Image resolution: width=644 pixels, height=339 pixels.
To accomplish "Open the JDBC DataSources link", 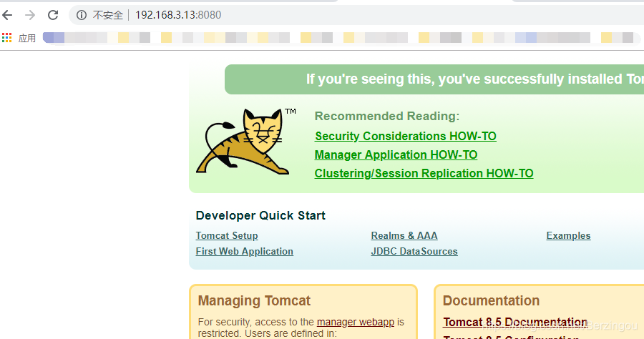I will (414, 251).
